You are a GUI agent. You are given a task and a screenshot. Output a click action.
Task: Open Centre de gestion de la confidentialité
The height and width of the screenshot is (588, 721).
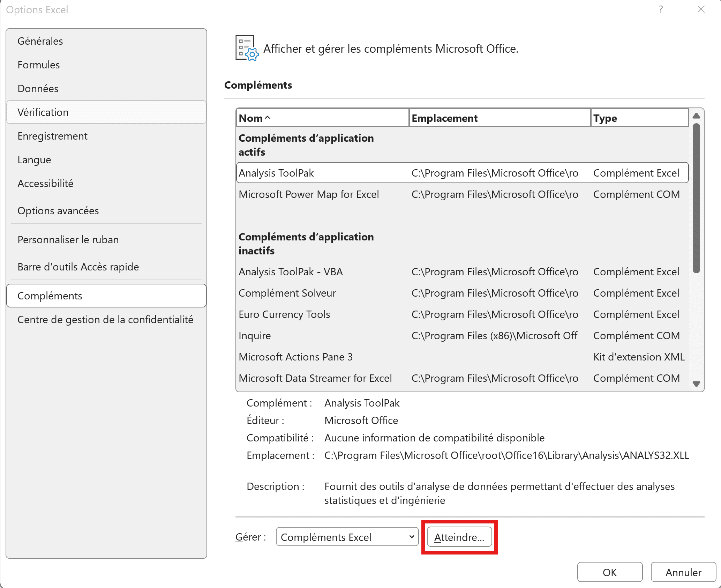tap(105, 320)
